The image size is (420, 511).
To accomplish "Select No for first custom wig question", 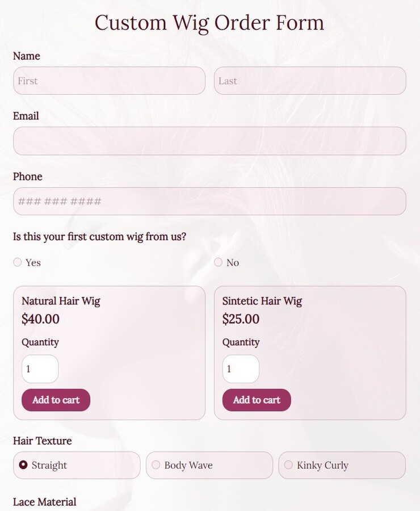I will pyautogui.click(x=219, y=262).
